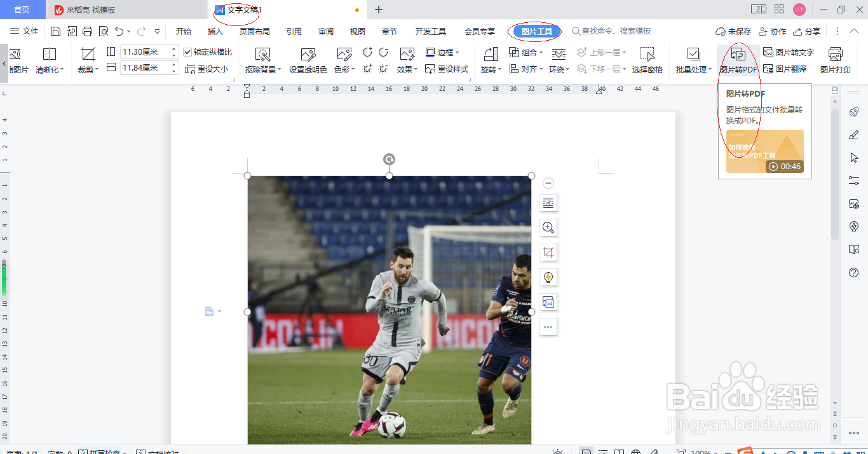
Task: Click the 图片翻译 tool
Action: pyautogui.click(x=785, y=69)
